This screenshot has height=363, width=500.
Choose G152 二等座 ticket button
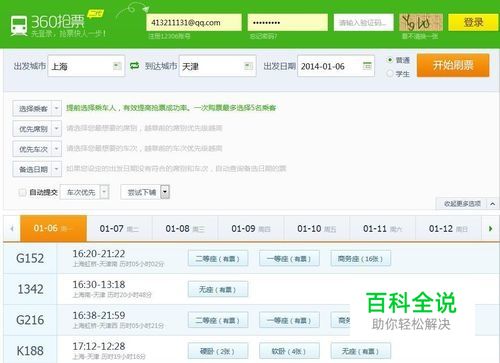tap(218, 258)
